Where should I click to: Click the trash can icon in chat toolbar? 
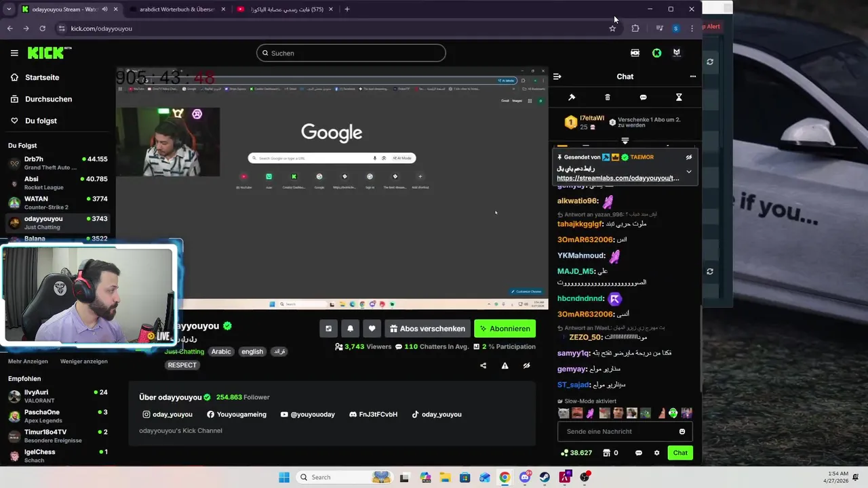click(x=608, y=98)
